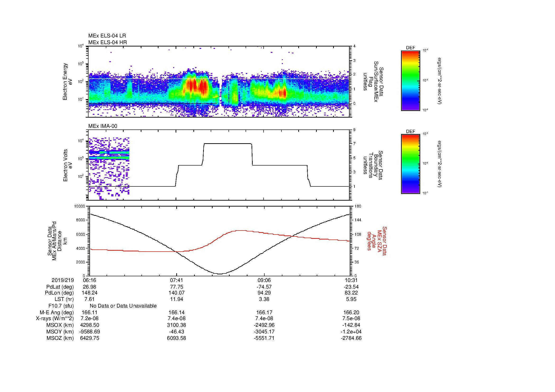Click the 'Sun/Surface/MEx Flag unitless' axis label
The image size is (555, 392).
(373, 82)
